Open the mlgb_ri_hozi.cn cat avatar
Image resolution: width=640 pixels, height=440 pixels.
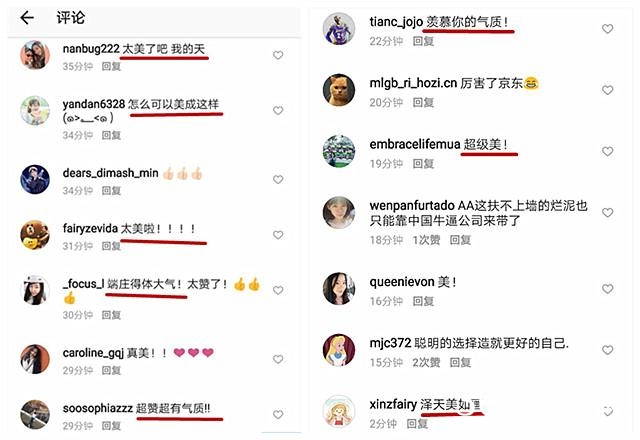339,90
